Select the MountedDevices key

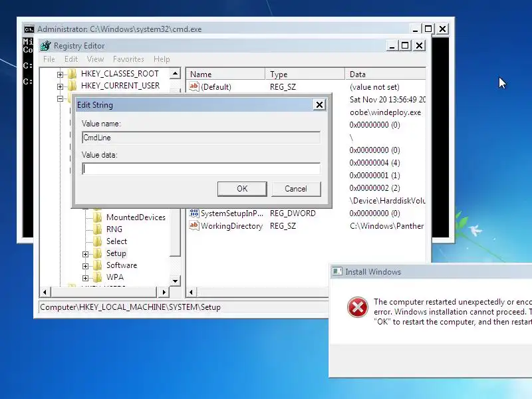click(136, 217)
